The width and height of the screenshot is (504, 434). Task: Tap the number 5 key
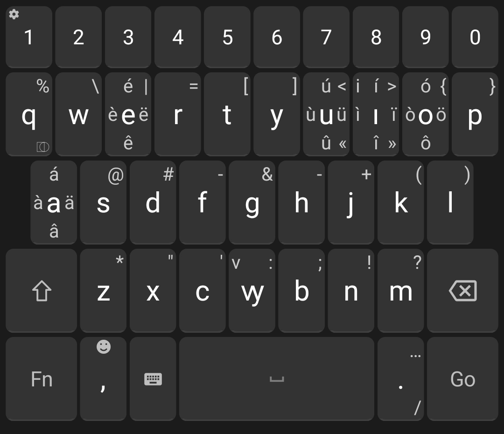click(x=227, y=37)
